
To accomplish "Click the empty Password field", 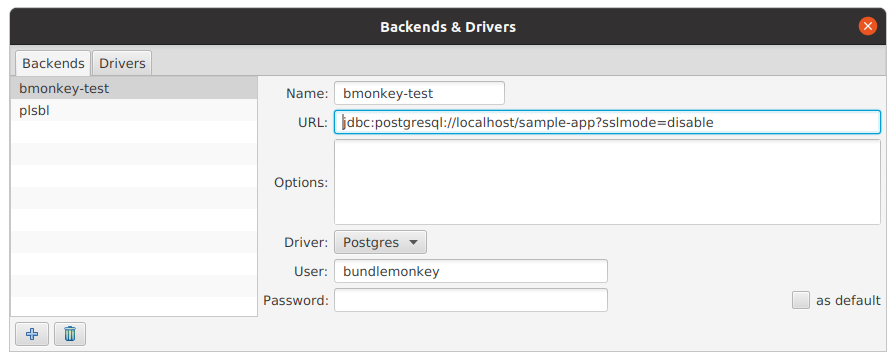I will point(471,300).
